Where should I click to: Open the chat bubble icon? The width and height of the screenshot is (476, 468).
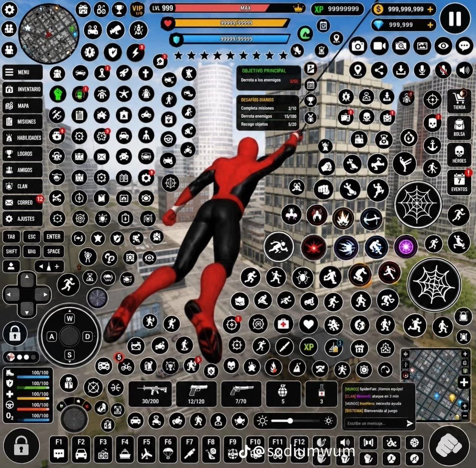coord(464,46)
